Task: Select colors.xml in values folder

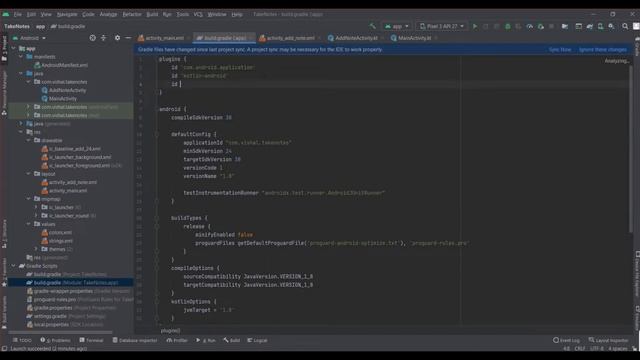Action: [x=57, y=232]
